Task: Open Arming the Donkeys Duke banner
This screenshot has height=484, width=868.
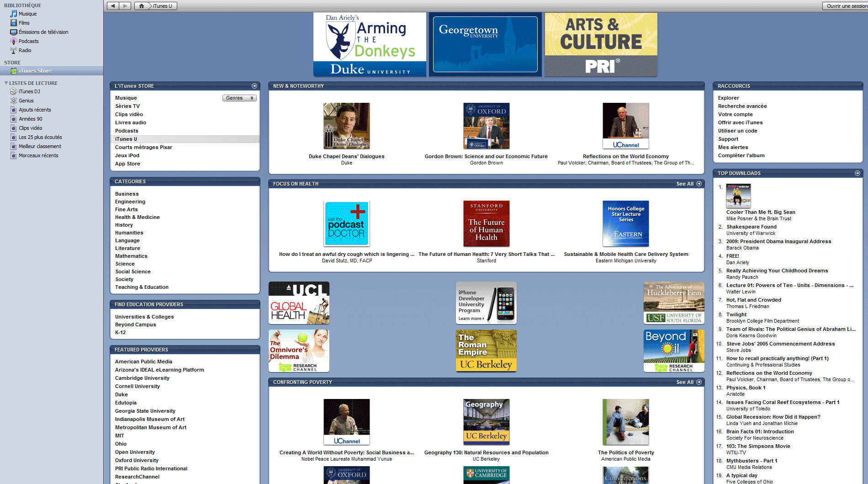Action: coord(370,44)
